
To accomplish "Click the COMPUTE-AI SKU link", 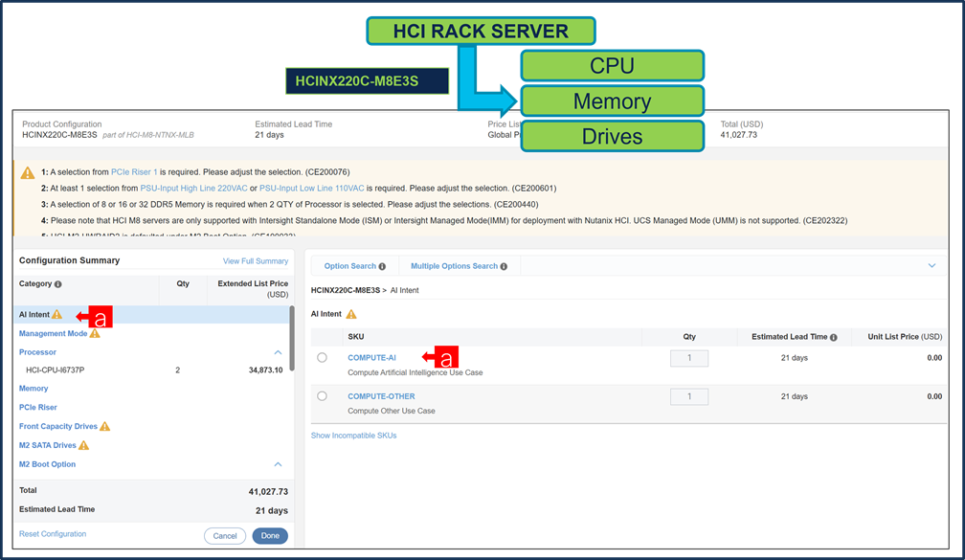I will [x=371, y=358].
